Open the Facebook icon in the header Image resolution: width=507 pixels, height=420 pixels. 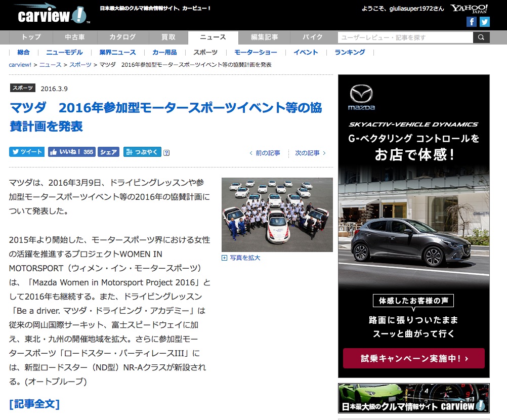pyautogui.click(x=472, y=22)
